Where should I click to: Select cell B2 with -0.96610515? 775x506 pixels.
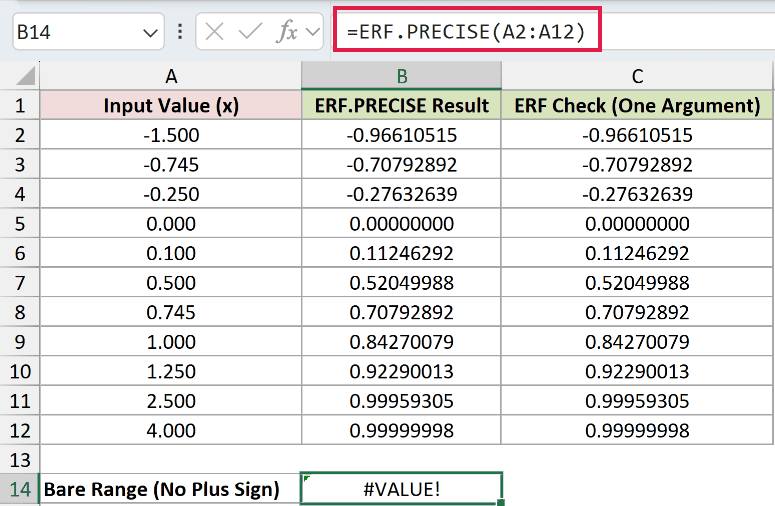tap(401, 135)
